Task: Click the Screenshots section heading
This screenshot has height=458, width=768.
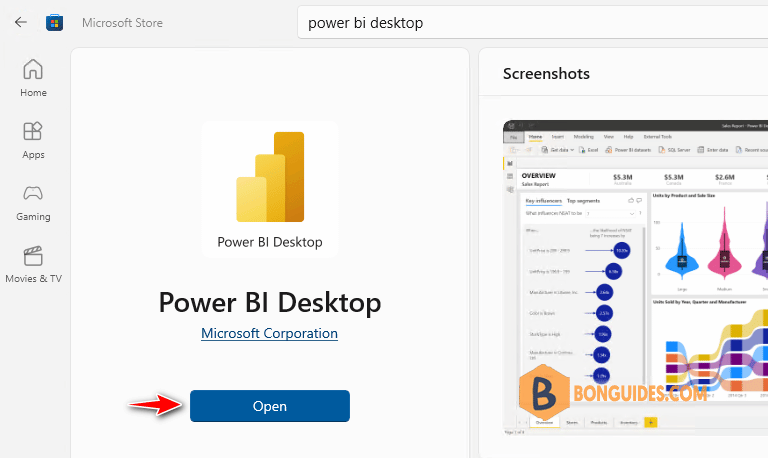Action: (546, 73)
